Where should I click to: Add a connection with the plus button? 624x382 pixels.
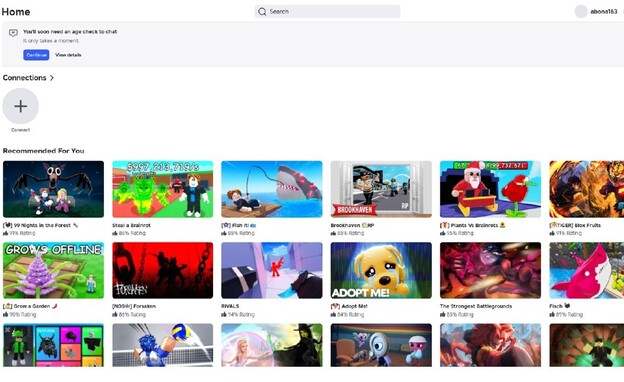tap(20, 106)
